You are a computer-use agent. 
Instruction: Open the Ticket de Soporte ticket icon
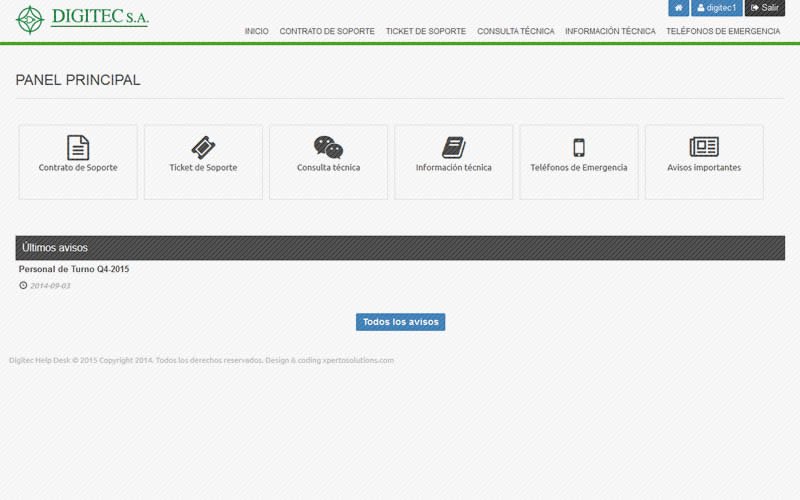tap(203, 148)
